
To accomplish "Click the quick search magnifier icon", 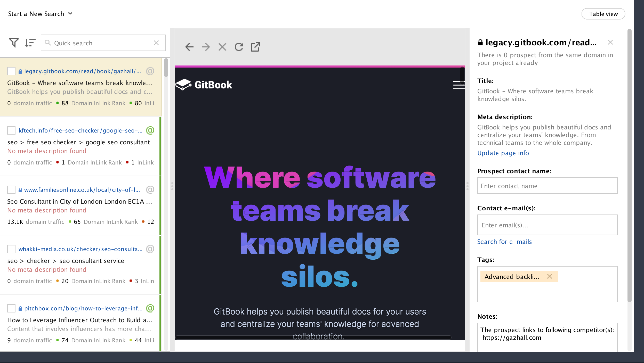I will click(47, 43).
